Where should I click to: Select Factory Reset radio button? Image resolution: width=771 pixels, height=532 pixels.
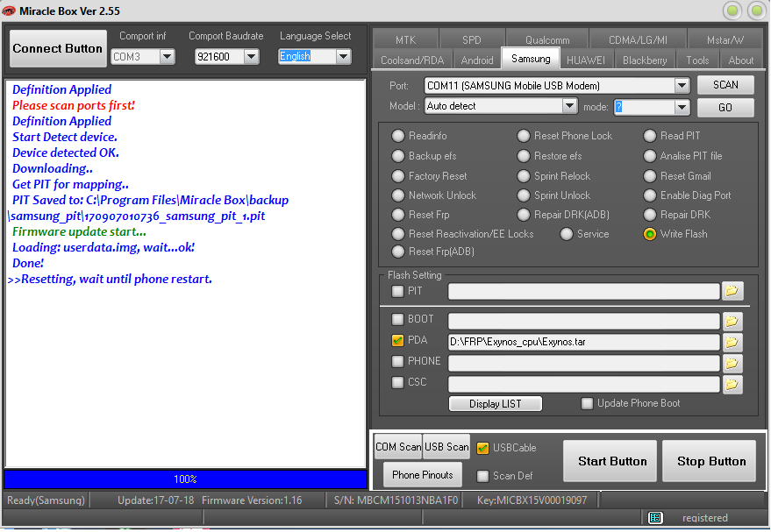point(398,176)
